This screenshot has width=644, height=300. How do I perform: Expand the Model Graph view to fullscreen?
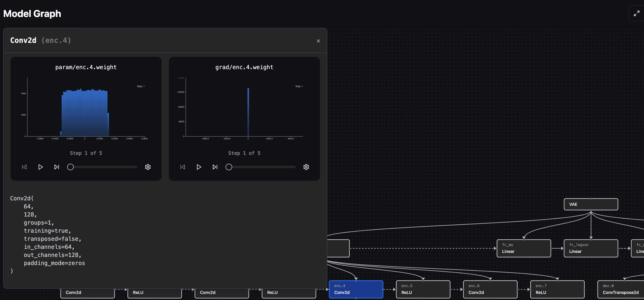tap(636, 13)
